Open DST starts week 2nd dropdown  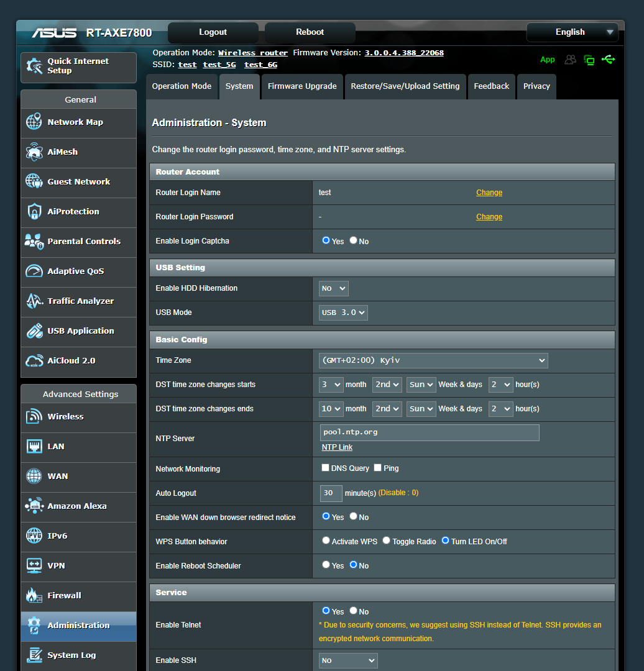tap(387, 385)
